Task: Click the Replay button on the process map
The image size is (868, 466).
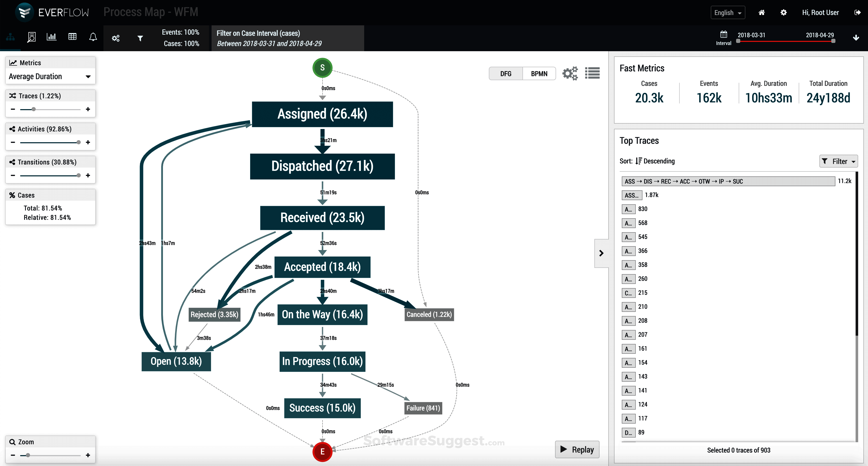Action: click(577, 449)
